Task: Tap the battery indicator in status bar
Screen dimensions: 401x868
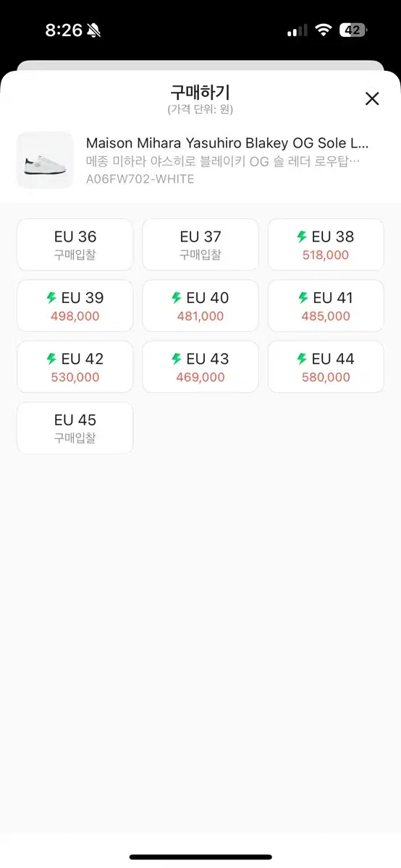Action: (355, 30)
